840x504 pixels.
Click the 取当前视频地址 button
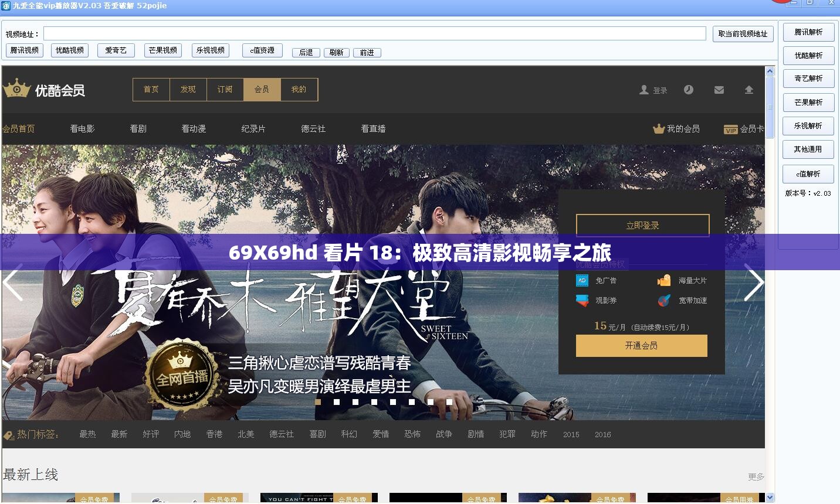(x=743, y=34)
